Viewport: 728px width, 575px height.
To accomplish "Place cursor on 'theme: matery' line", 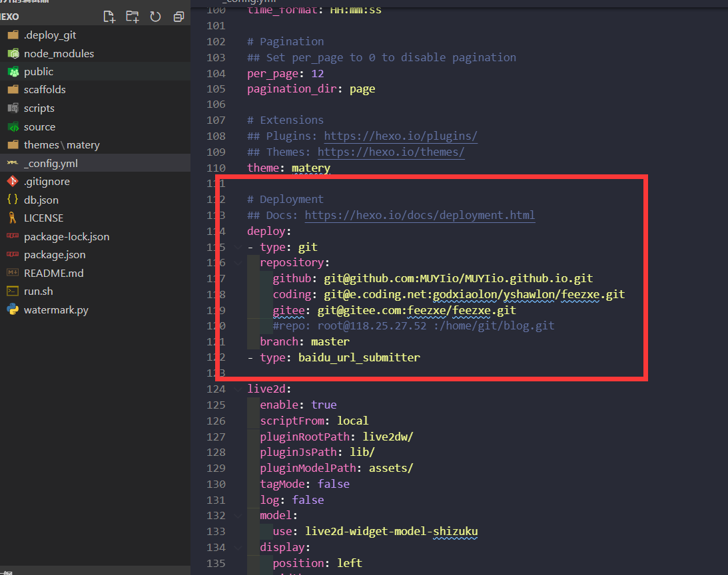I will click(289, 168).
